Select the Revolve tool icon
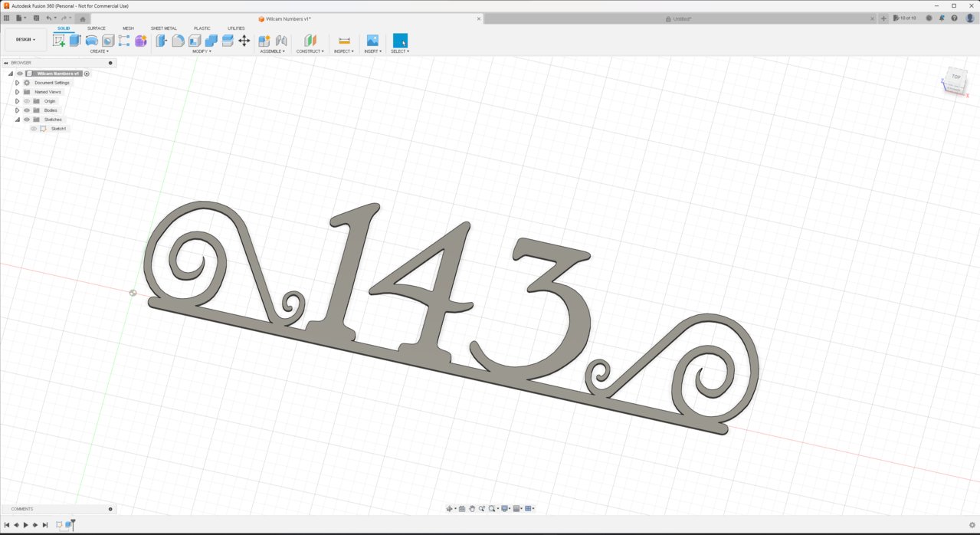The width and height of the screenshot is (980, 535). [92, 41]
